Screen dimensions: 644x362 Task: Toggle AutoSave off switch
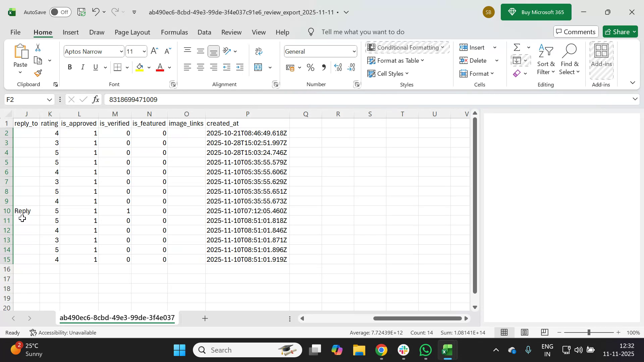click(x=60, y=12)
